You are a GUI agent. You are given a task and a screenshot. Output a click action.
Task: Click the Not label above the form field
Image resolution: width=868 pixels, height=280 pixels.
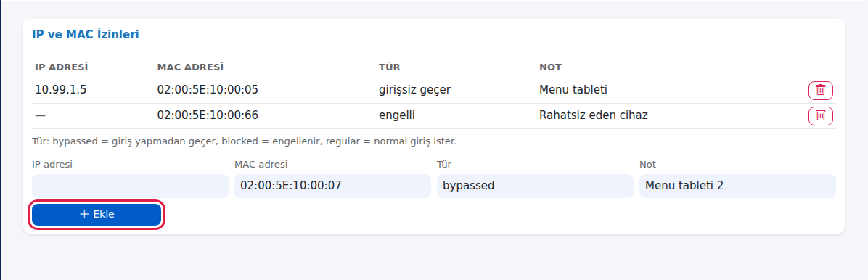[647, 165]
